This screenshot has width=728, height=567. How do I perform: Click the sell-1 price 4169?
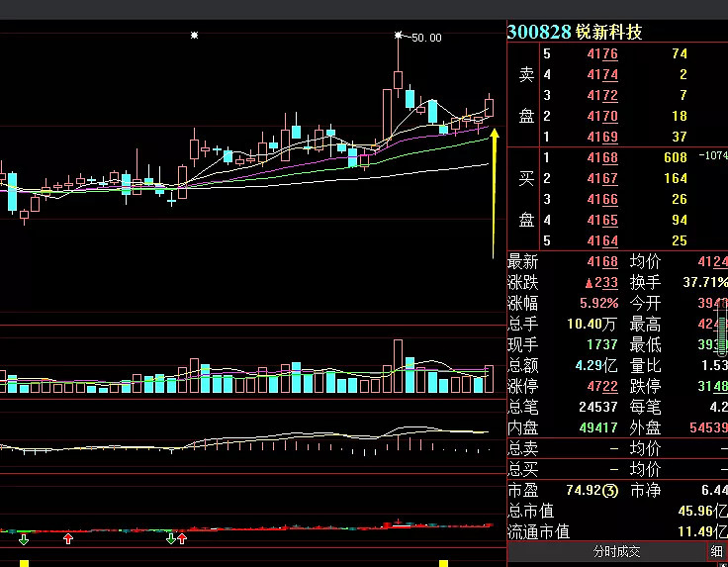[602, 137]
